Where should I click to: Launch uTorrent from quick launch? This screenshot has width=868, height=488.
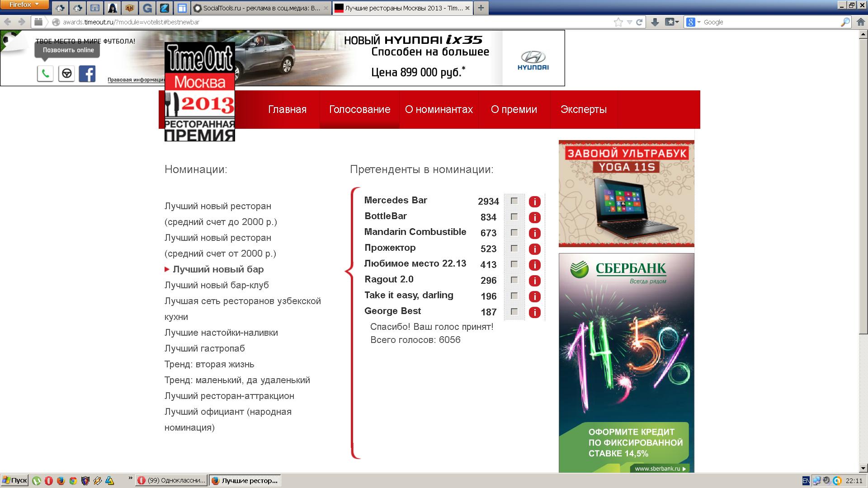[x=37, y=480]
